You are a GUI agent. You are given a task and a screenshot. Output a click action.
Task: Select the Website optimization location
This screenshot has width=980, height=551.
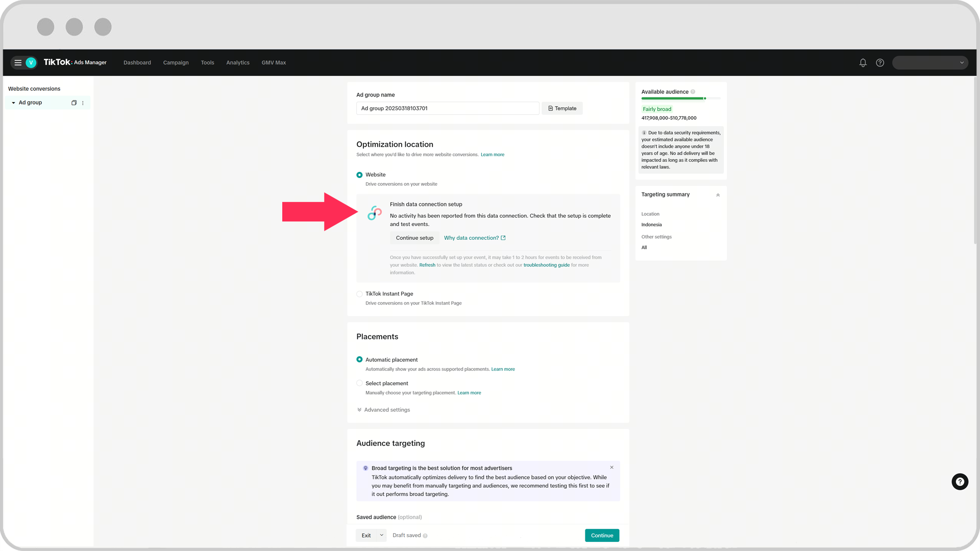[359, 174]
